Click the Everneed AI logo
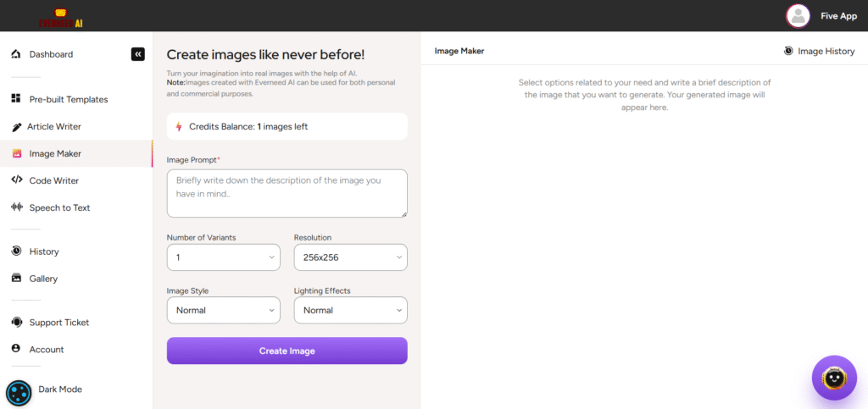868x409 pixels. coord(61,18)
